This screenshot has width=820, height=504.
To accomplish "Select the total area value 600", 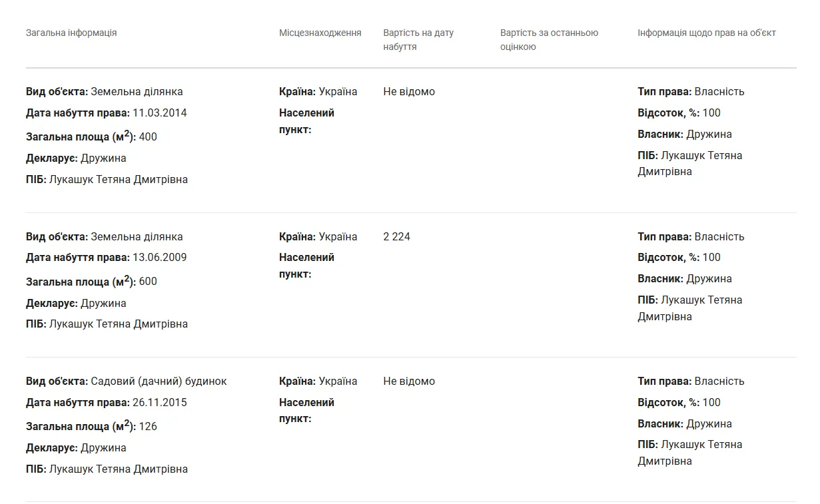I will click(x=148, y=281).
